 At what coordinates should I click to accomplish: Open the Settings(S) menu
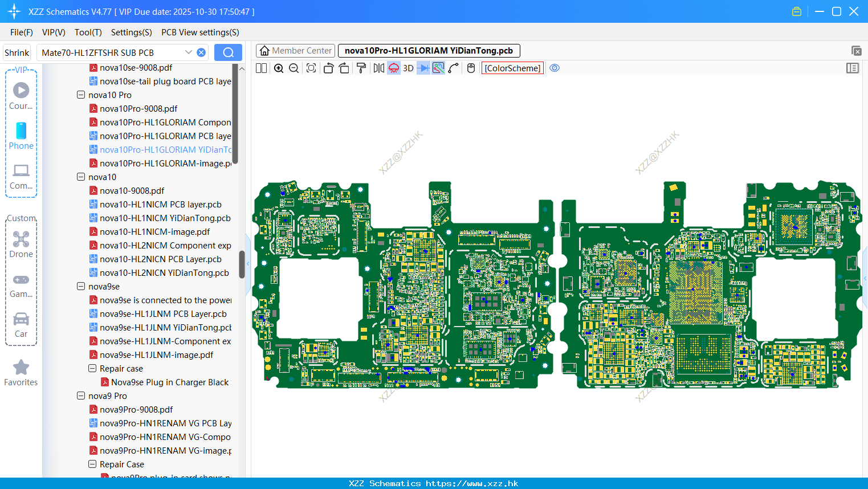coord(132,32)
